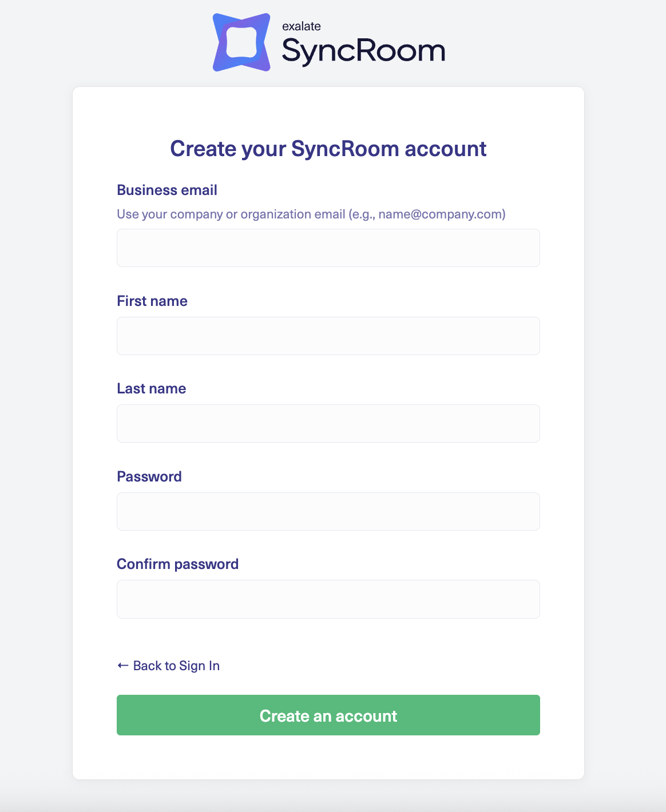Image resolution: width=666 pixels, height=812 pixels.
Task: Click the Create your SyncRoom account heading
Action: [328, 149]
